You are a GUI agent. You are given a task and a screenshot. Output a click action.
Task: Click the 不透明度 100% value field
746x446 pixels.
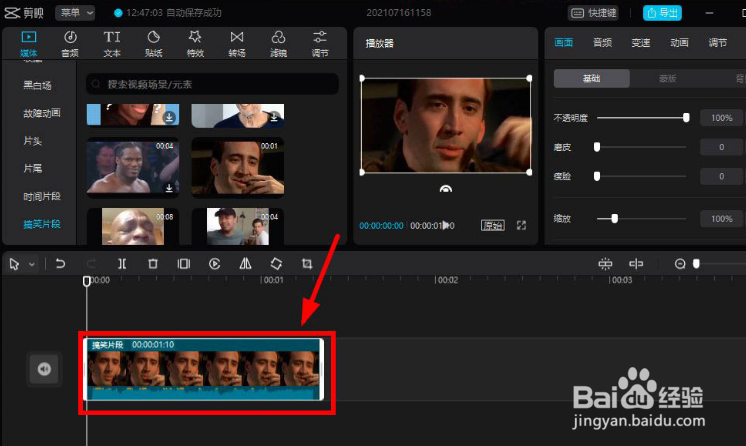click(721, 118)
